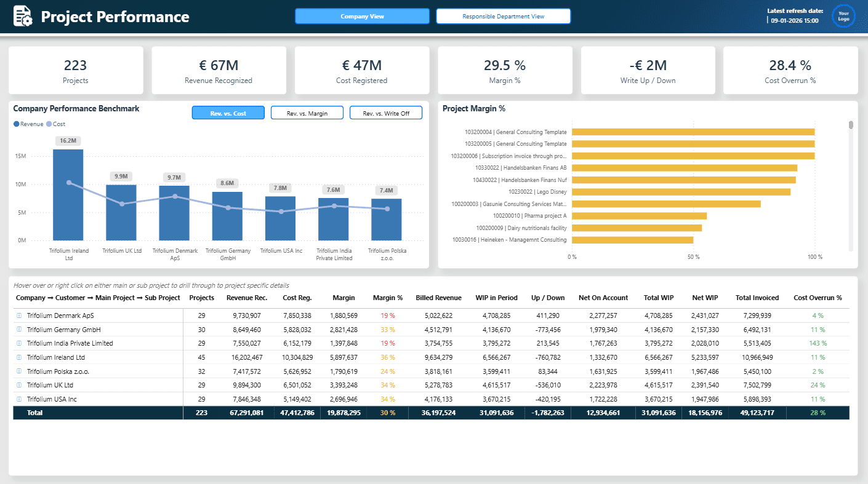Toggle the Rev. vs. Write Off view
This screenshot has height=484, width=868.
pos(385,113)
